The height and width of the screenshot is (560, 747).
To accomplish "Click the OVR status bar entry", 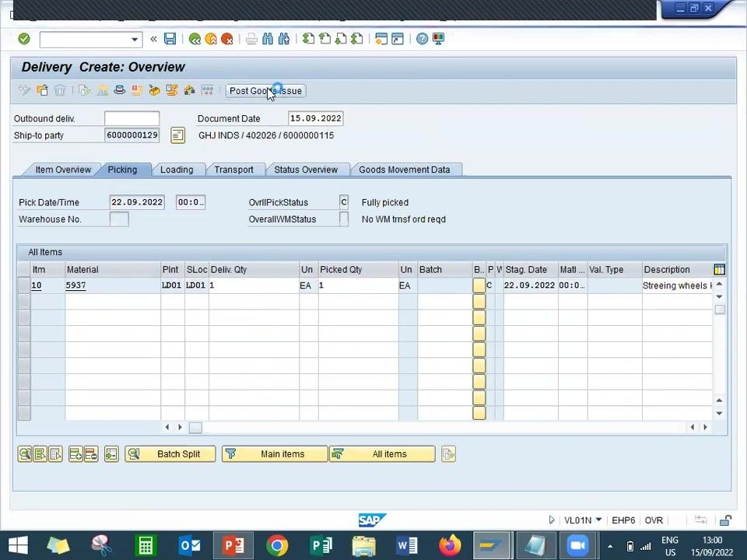I will coord(654,520).
